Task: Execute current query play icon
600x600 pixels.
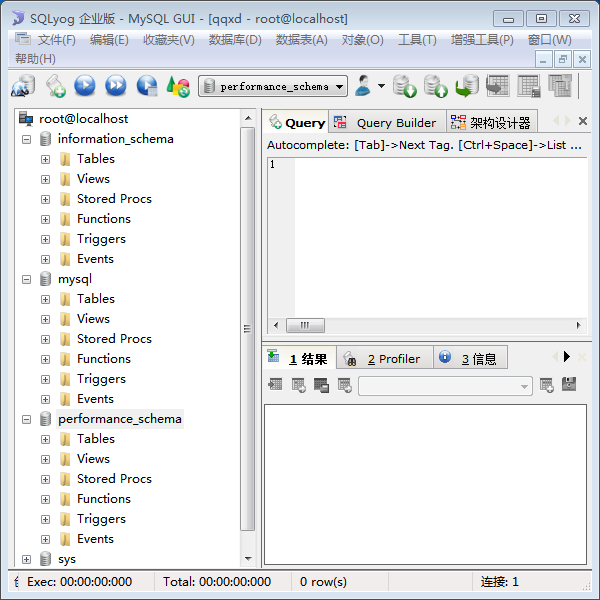Action: click(85, 85)
